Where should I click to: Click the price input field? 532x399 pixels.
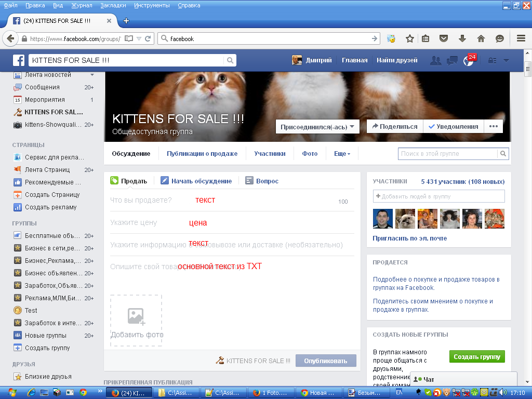[232, 222]
